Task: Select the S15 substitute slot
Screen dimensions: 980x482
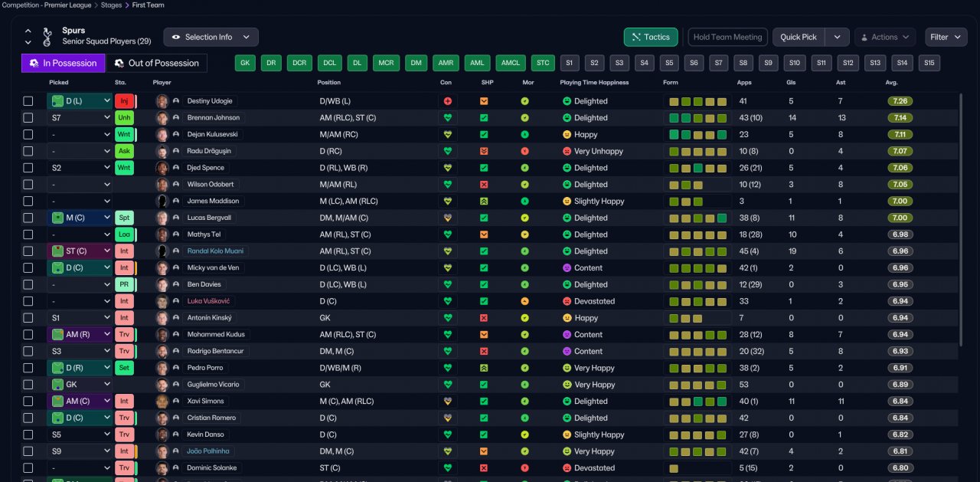Action: click(x=929, y=63)
